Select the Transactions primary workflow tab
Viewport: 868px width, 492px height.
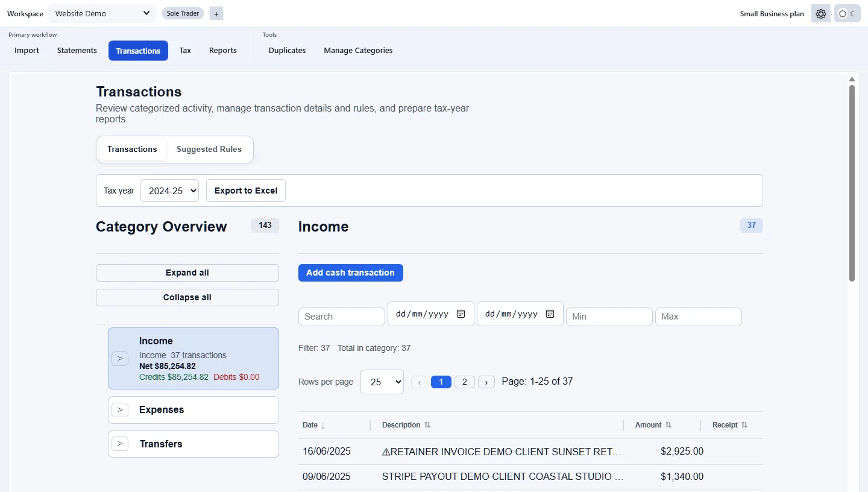click(x=138, y=51)
